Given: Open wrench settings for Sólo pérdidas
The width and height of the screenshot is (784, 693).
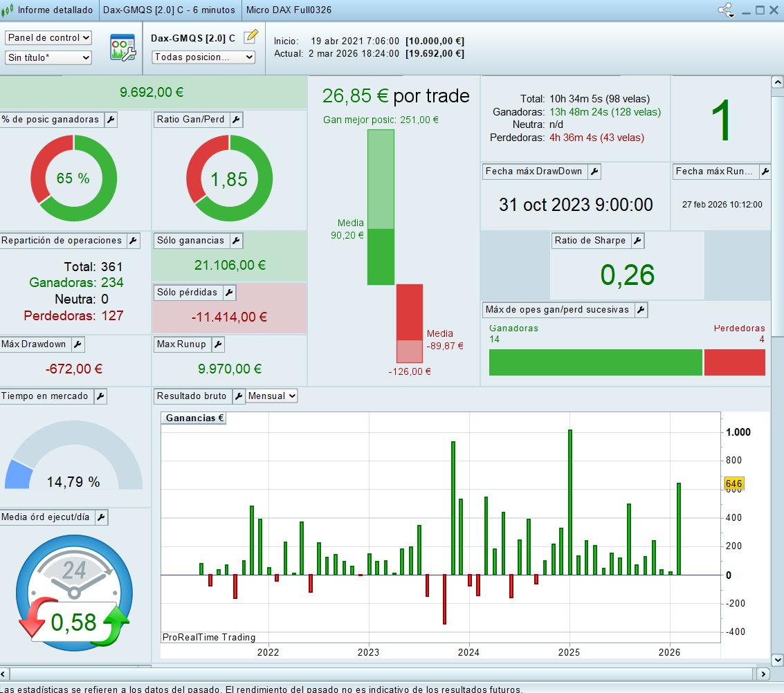Looking at the screenshot, I should [x=229, y=293].
